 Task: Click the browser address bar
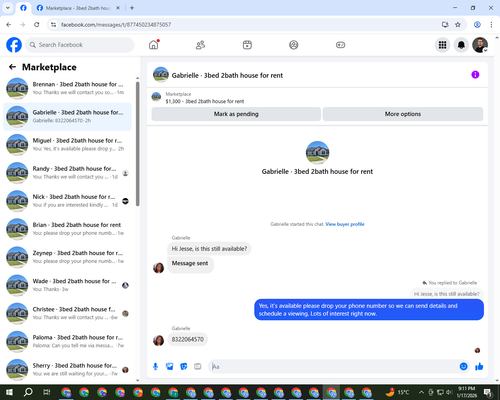[x=247, y=25]
